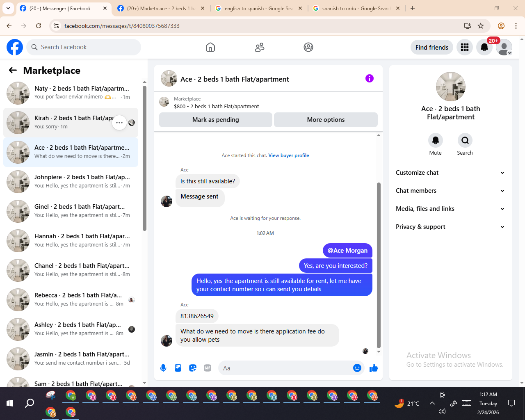Open Ashley conversation
Screen dimensions: 525x420
tap(71, 329)
